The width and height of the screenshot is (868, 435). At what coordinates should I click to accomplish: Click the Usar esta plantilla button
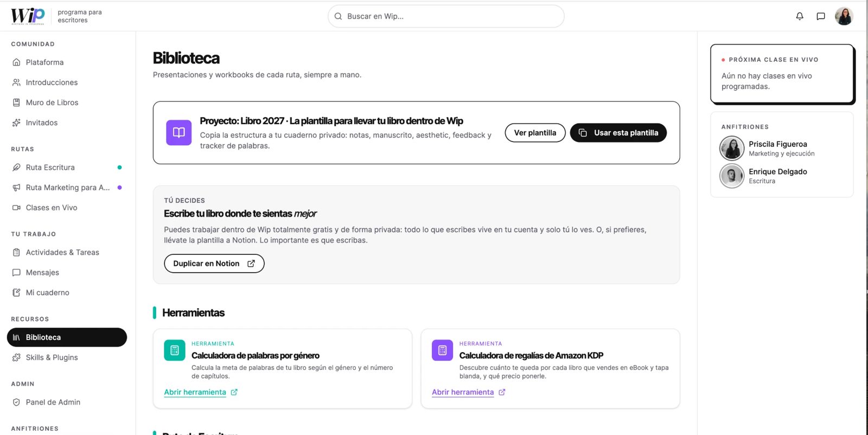[618, 133]
